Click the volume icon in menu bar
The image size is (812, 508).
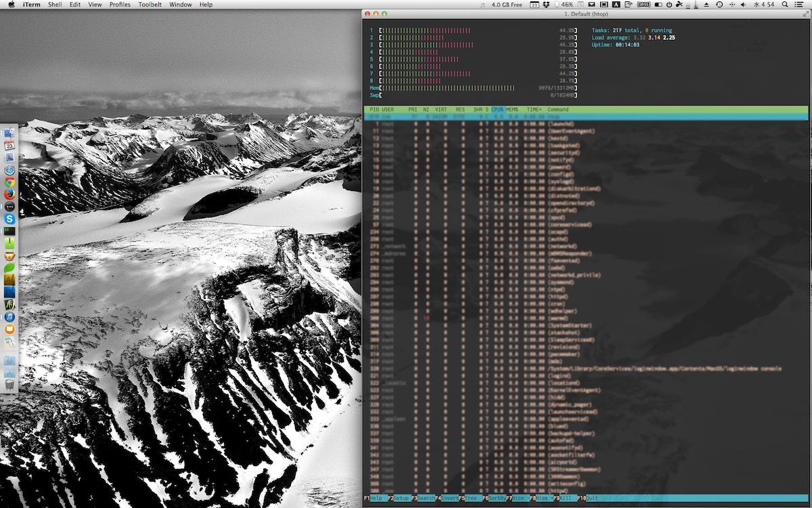pos(744,4)
